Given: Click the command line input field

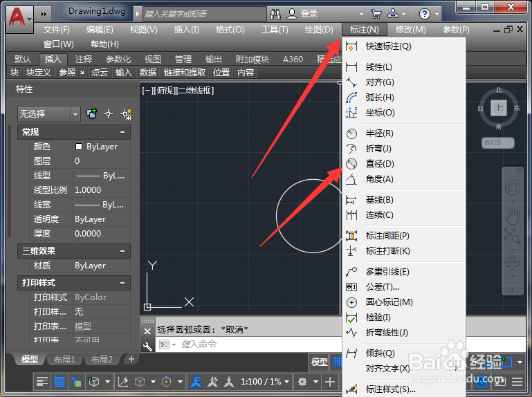Looking at the screenshot, I should click(x=248, y=344).
